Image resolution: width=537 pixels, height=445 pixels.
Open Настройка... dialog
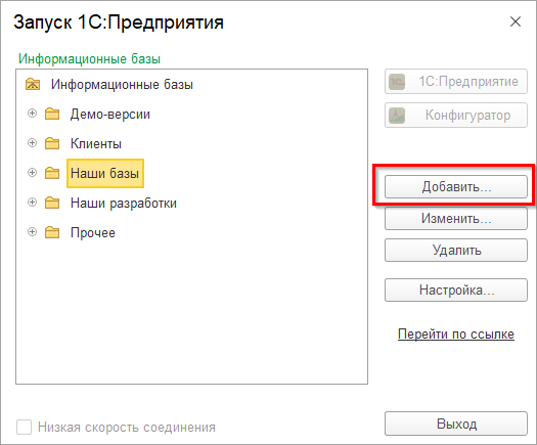(456, 290)
